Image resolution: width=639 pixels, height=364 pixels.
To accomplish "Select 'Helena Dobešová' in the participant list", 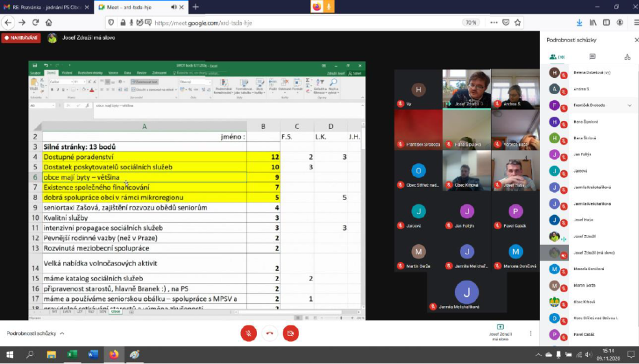I will (589, 73).
